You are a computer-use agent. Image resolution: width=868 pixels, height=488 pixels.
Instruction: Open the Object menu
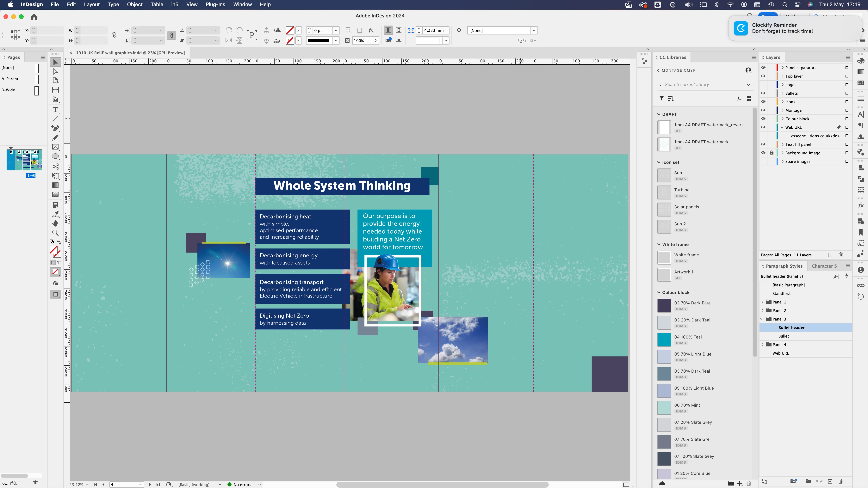click(x=134, y=4)
